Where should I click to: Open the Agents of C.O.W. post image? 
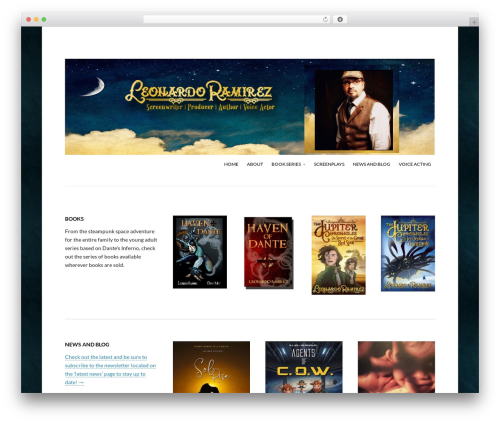tap(304, 367)
